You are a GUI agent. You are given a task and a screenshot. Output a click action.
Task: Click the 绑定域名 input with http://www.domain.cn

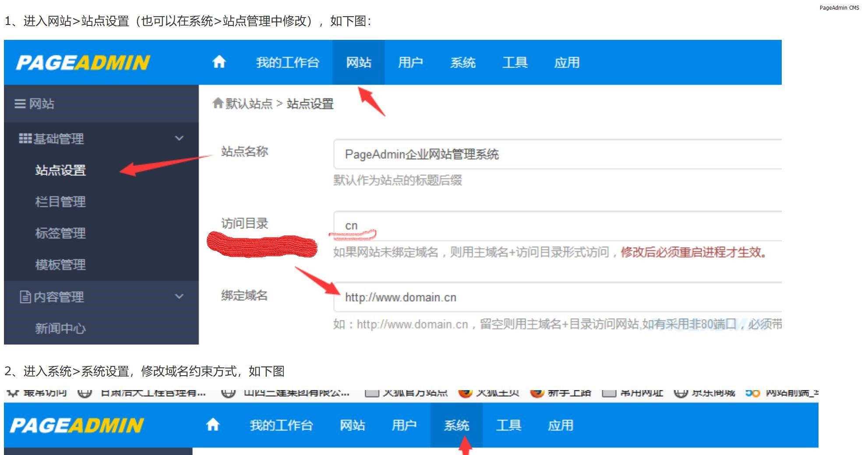[557, 297]
